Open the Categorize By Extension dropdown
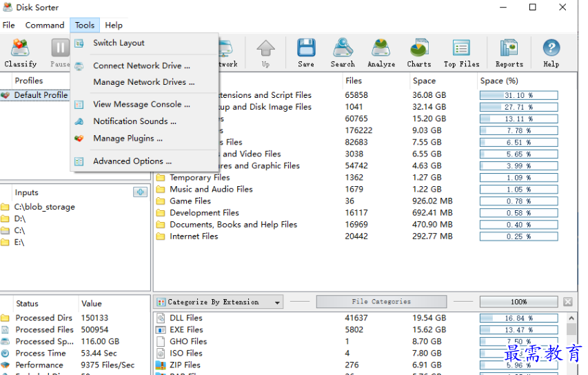The width and height of the screenshot is (588, 375). pyautogui.click(x=219, y=302)
